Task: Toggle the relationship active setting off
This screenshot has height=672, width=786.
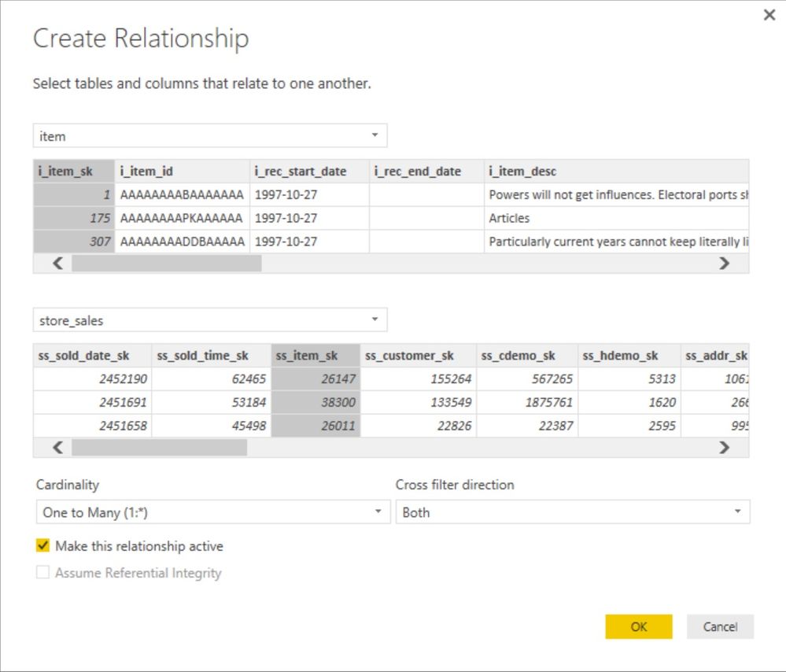Action: (43, 545)
